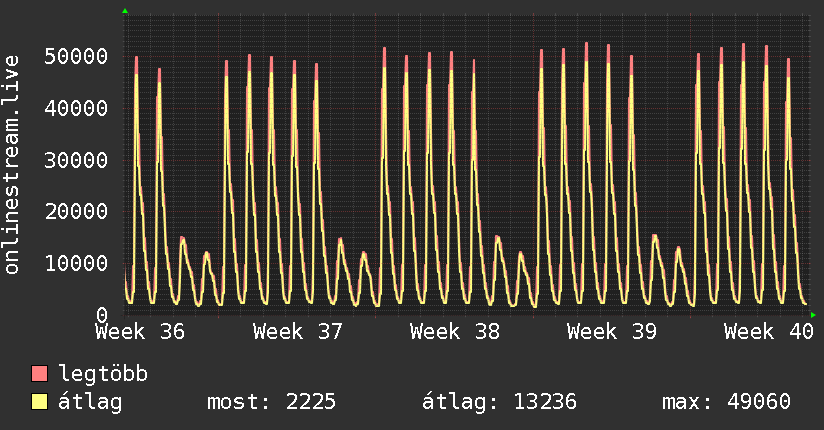
Task: Click the 'most: 2225' value
Action: (271, 402)
